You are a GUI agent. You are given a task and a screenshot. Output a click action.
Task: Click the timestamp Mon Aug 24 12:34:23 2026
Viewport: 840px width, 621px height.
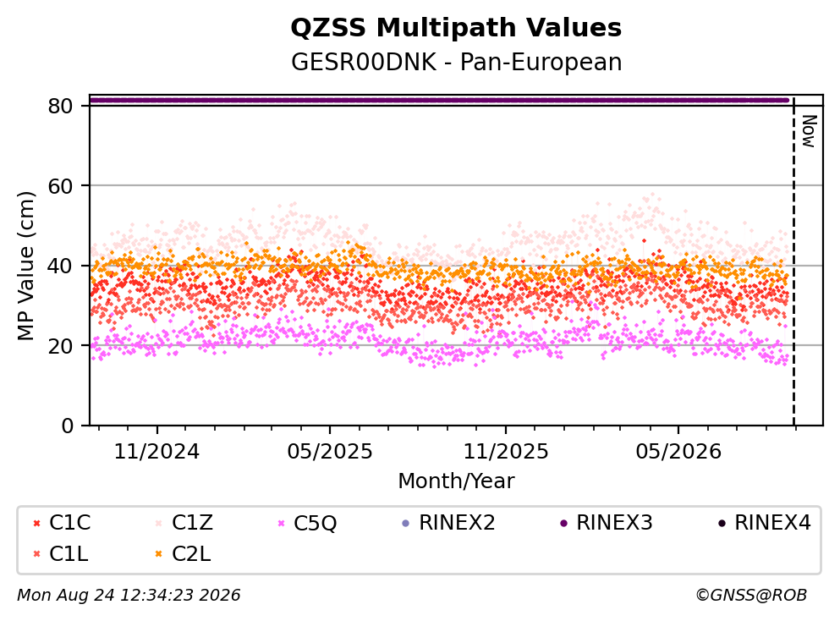pos(129,596)
